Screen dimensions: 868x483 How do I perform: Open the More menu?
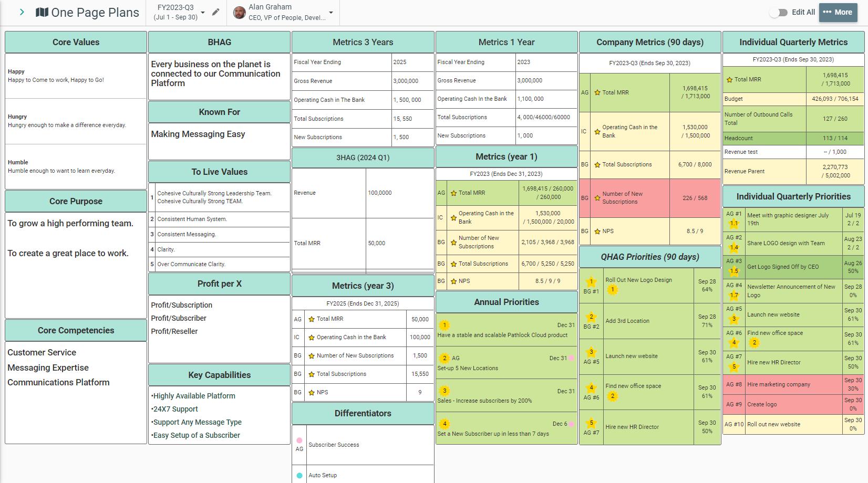[838, 12]
